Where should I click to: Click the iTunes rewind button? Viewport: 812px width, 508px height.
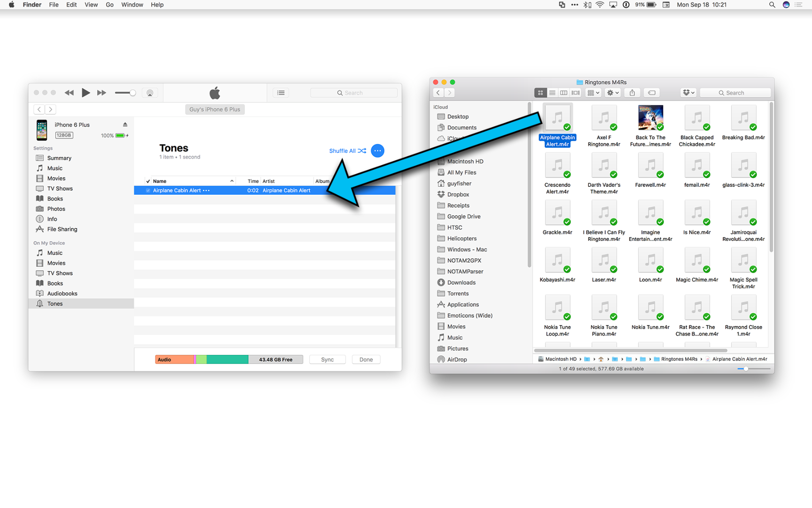[69, 93]
